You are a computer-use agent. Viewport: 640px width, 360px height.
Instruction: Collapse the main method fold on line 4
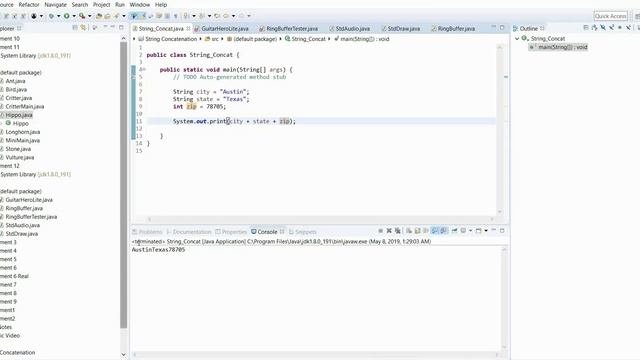click(x=144, y=70)
